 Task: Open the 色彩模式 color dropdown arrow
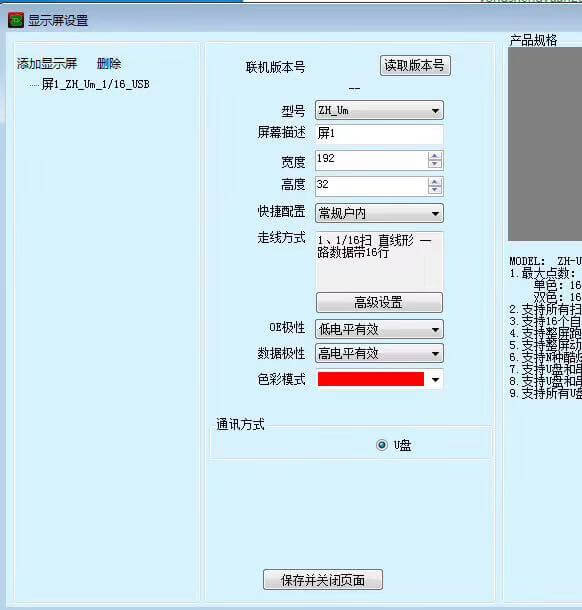coord(435,379)
